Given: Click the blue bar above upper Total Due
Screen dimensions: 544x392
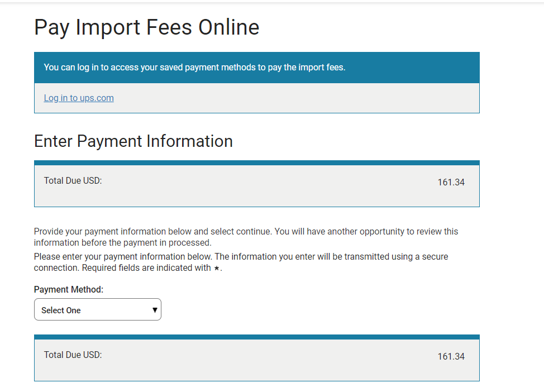Looking at the screenshot, I should coord(256,163).
